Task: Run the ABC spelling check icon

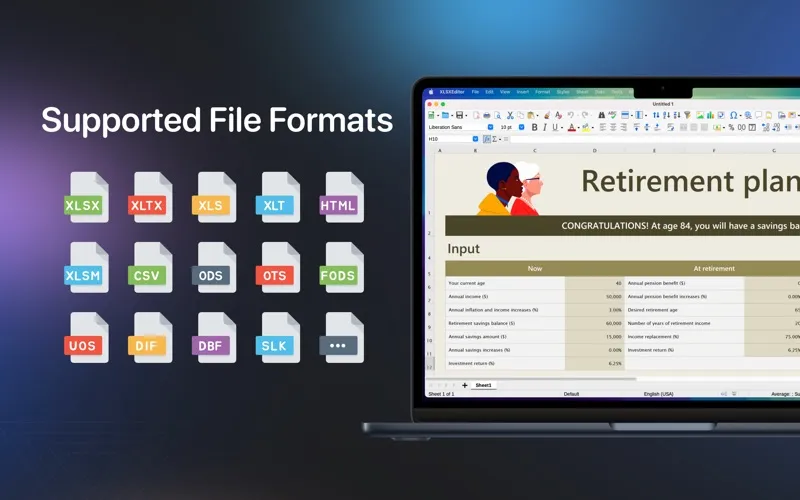Action: click(613, 115)
